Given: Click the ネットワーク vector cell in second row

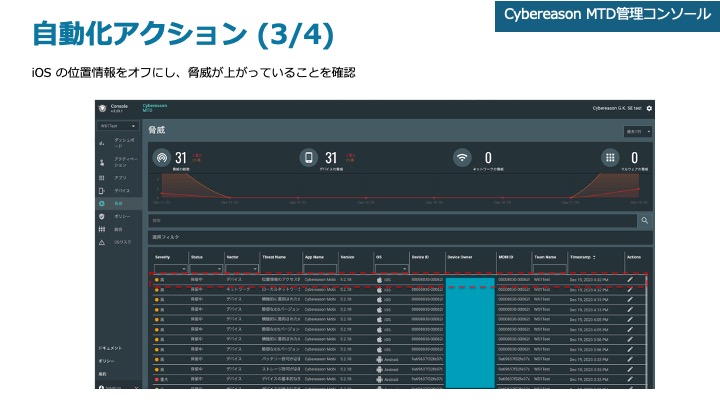Looking at the screenshot, I should pos(238,289).
